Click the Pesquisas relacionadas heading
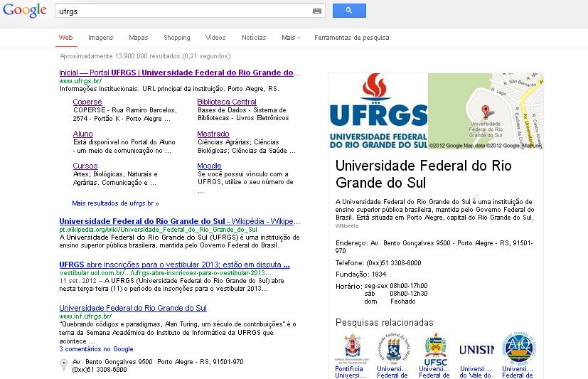The height and width of the screenshot is (379, 588). (x=385, y=322)
